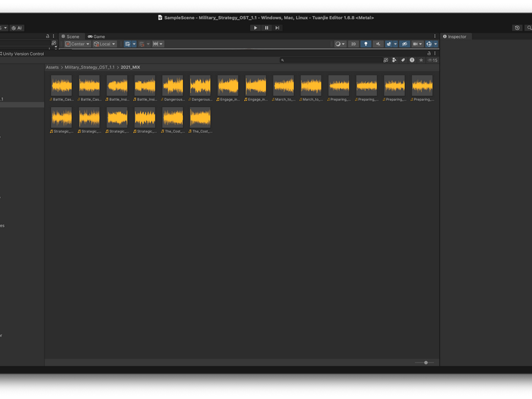Open the Scene draw mode sphere dropdown
The width and height of the screenshot is (532, 399).
coord(340,44)
